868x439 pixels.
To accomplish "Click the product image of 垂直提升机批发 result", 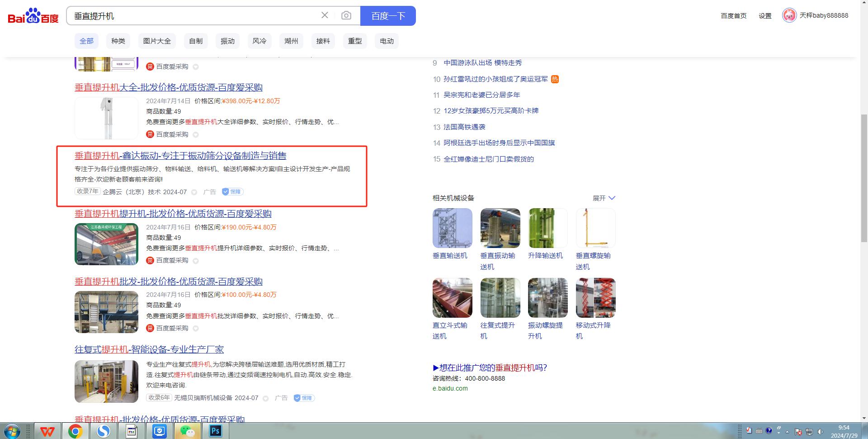I will pos(106,312).
